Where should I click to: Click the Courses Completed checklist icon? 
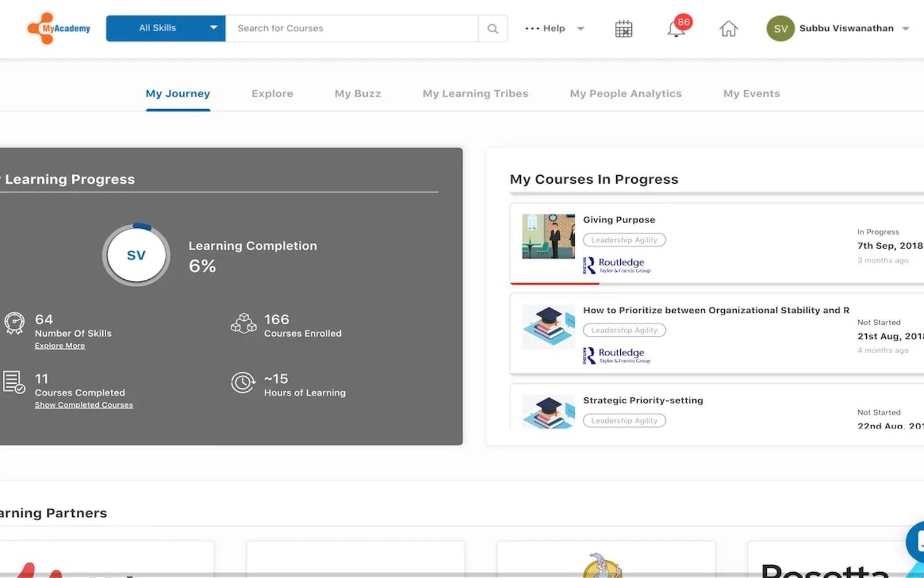point(14,383)
